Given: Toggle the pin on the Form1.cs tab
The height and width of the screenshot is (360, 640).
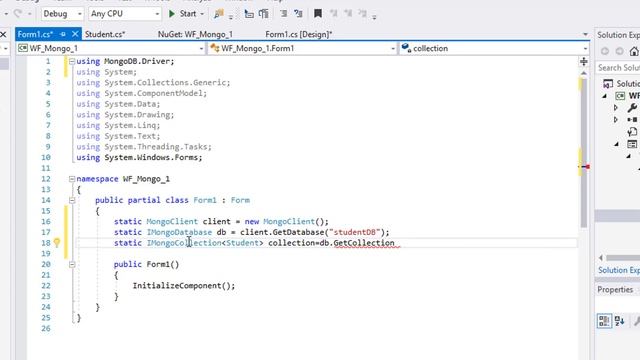Looking at the screenshot, I should pyautogui.click(x=63, y=34).
